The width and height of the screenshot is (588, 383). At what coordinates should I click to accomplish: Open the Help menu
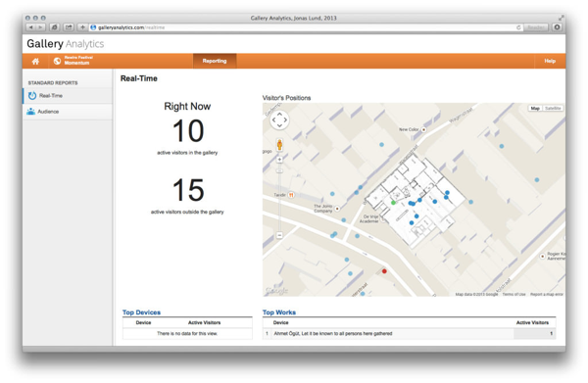click(550, 61)
